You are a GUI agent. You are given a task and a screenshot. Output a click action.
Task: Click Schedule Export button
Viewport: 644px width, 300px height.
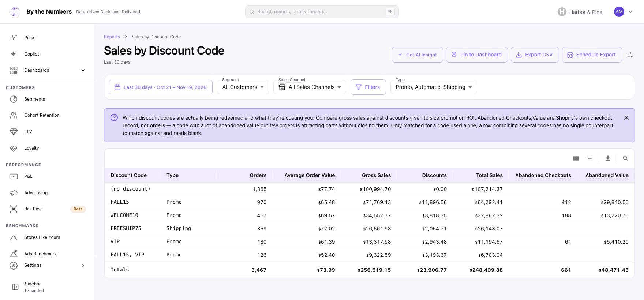[x=592, y=55]
